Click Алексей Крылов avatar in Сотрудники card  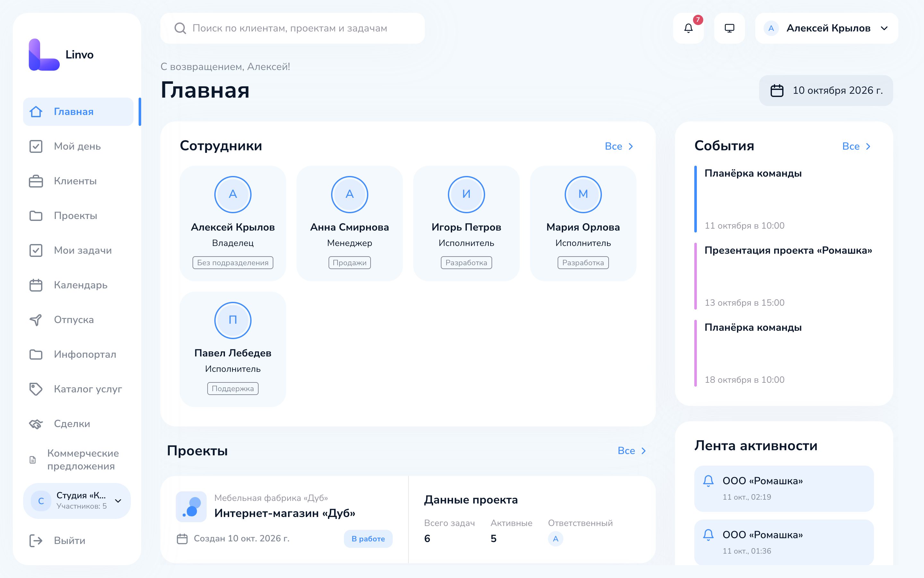[x=233, y=194]
